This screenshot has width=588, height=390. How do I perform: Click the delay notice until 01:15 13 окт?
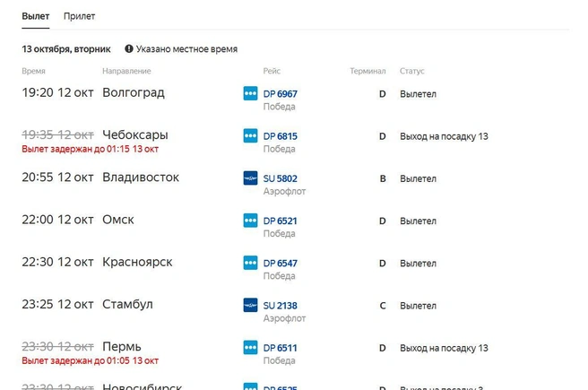tap(90, 149)
